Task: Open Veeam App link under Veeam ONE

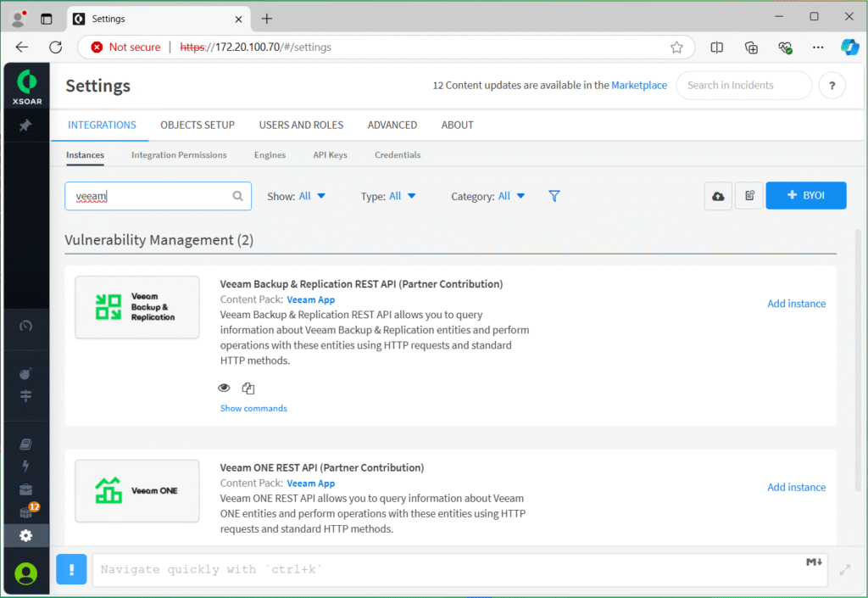Action: point(310,483)
